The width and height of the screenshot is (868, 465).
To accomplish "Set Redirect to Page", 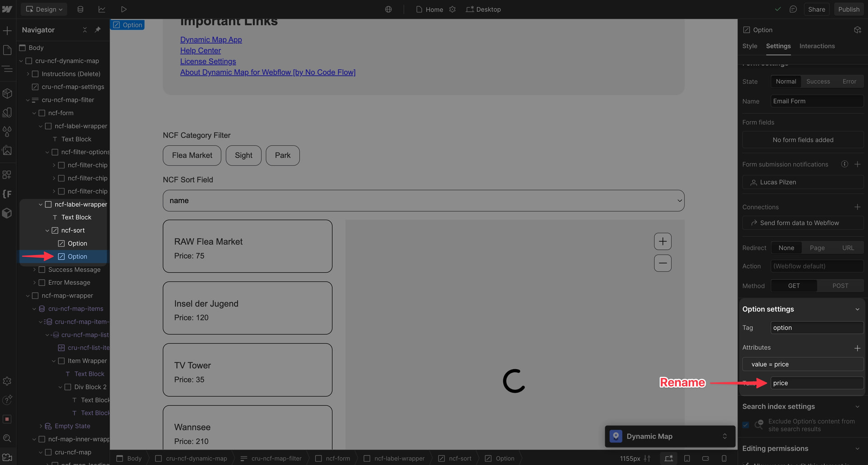I will [817, 248].
